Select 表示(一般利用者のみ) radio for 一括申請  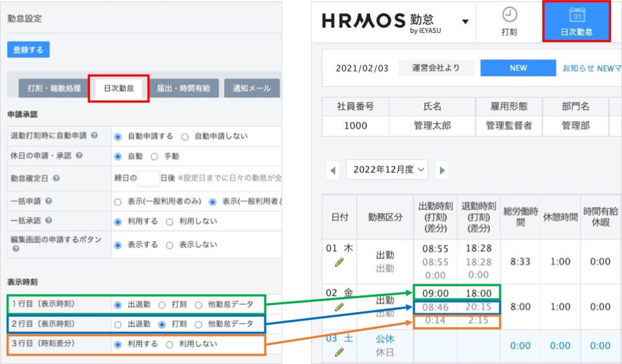[117, 202]
